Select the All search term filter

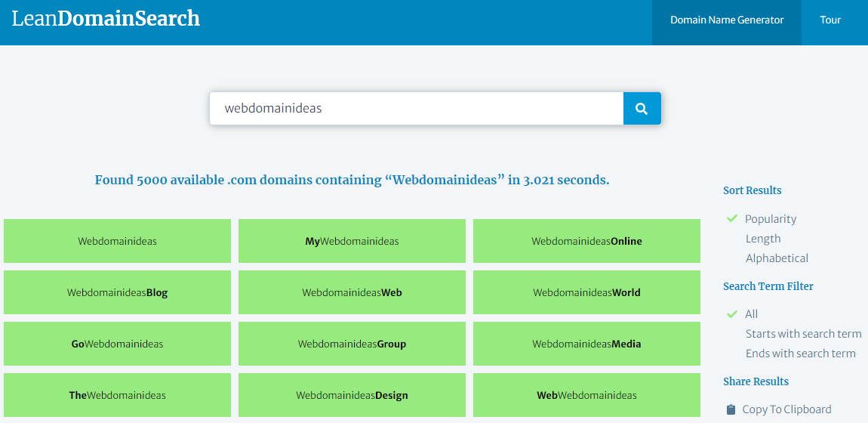click(x=751, y=314)
